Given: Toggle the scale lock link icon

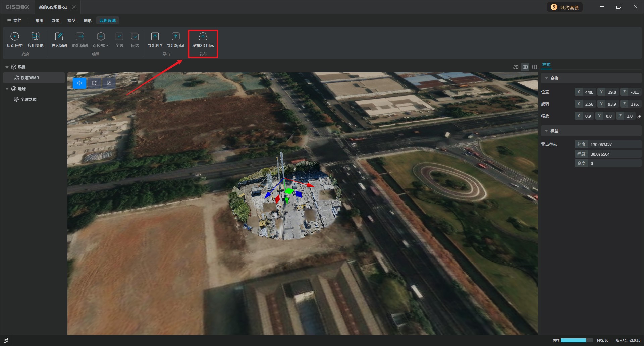Looking at the screenshot, I should pyautogui.click(x=639, y=116).
